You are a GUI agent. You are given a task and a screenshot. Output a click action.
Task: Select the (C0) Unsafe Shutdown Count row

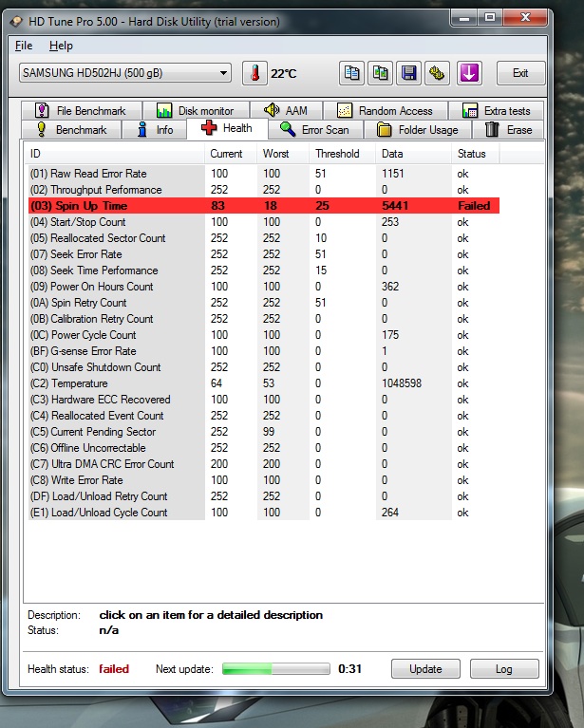264,367
